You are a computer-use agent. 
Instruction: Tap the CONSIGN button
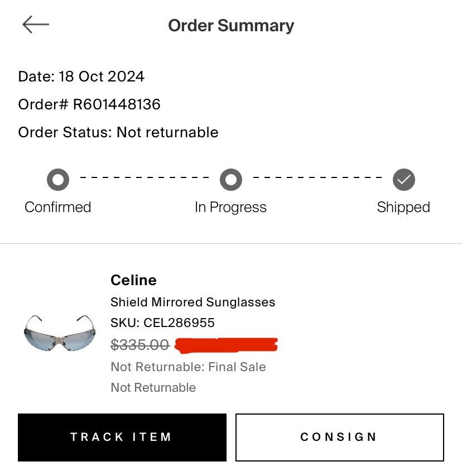[340, 437]
